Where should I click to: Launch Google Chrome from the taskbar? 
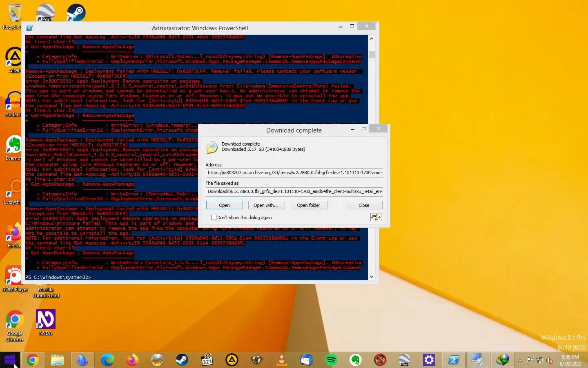click(x=33, y=360)
